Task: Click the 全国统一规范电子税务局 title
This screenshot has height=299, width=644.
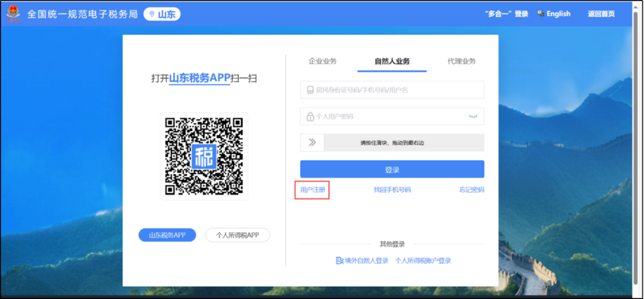Action: pyautogui.click(x=82, y=14)
